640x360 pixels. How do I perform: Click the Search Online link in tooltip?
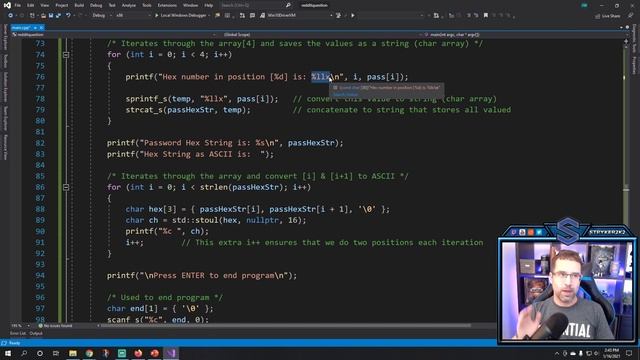tap(345, 94)
